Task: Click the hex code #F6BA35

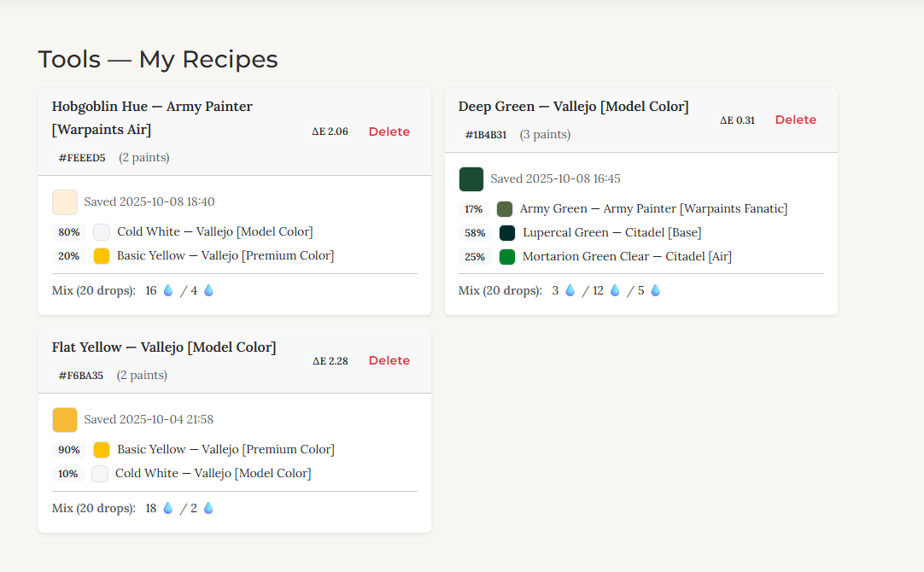Action: coord(81,375)
